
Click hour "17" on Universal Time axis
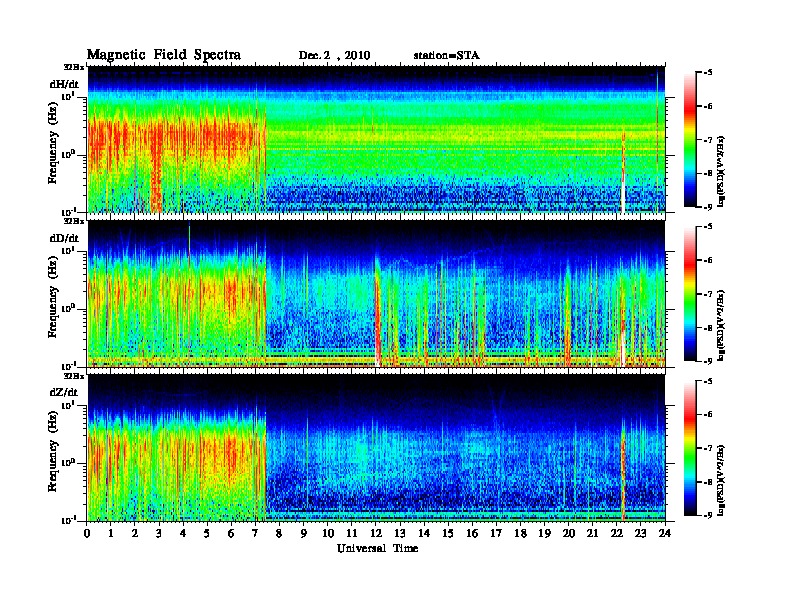(497, 533)
